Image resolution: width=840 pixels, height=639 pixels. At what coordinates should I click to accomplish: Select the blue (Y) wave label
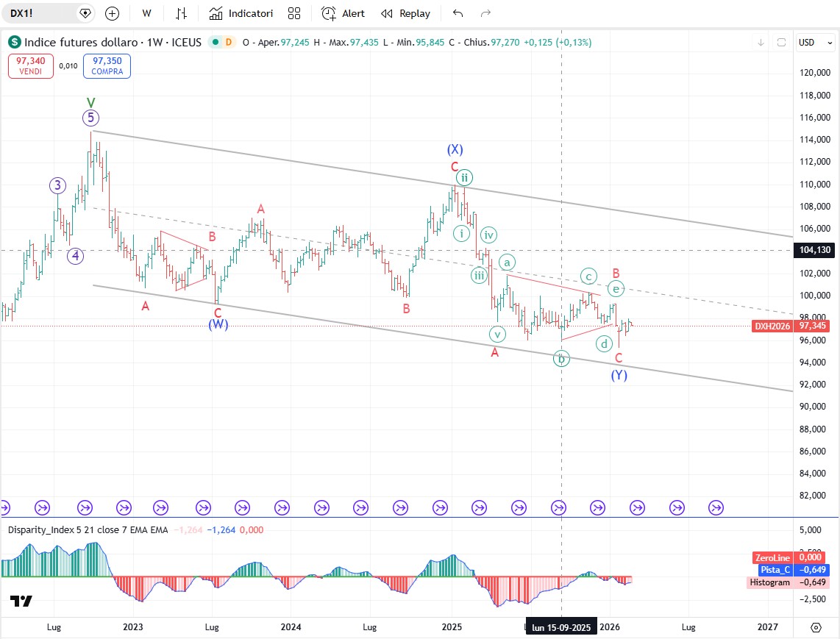tap(619, 375)
